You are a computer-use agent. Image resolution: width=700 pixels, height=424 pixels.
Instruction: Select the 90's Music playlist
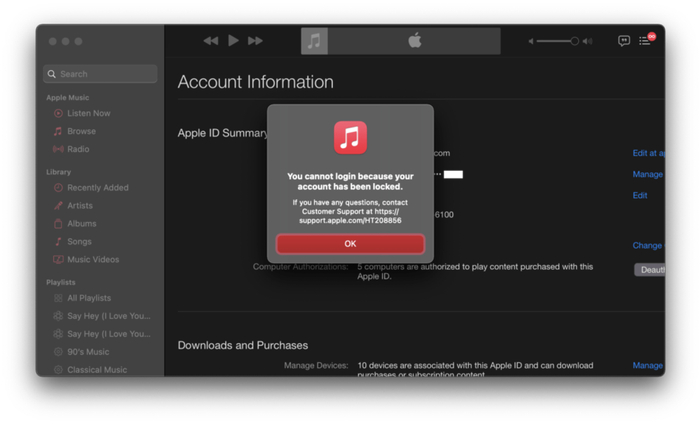[88, 352]
